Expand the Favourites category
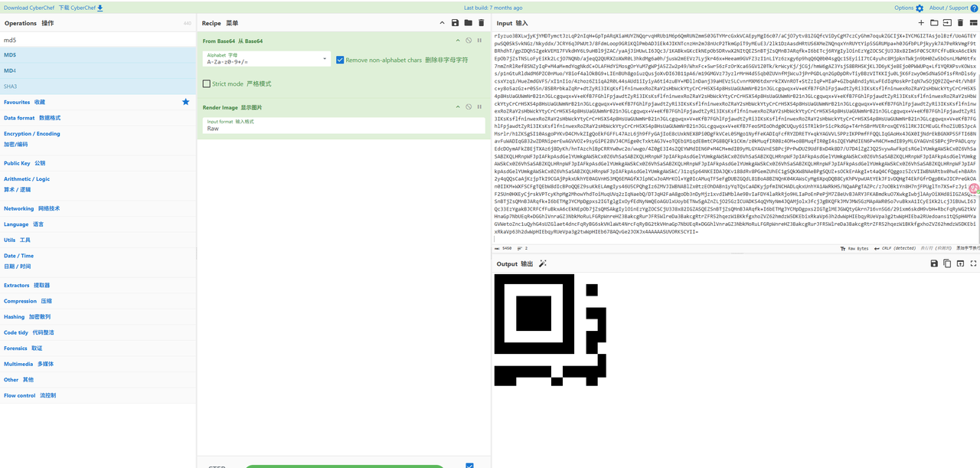 click(x=98, y=101)
